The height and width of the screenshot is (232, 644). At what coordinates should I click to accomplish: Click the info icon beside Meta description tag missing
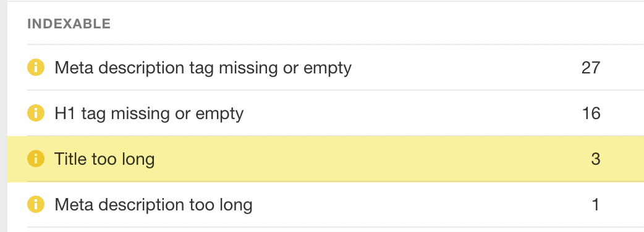coord(36,67)
